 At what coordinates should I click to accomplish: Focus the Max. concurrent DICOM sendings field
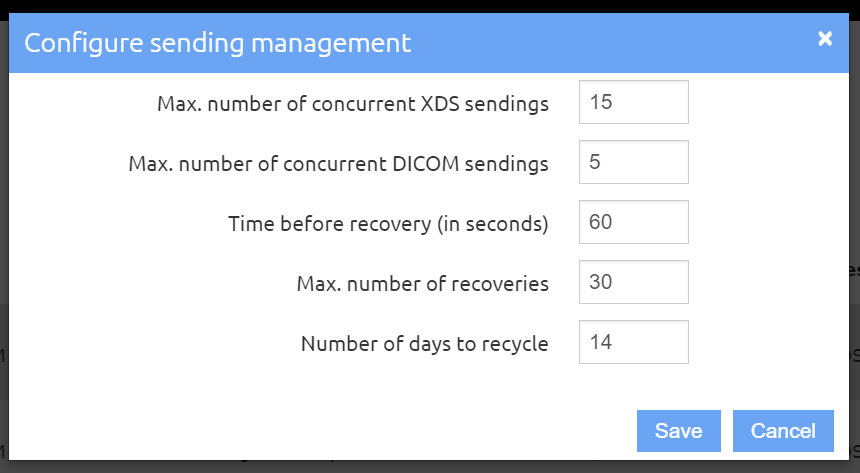633,162
